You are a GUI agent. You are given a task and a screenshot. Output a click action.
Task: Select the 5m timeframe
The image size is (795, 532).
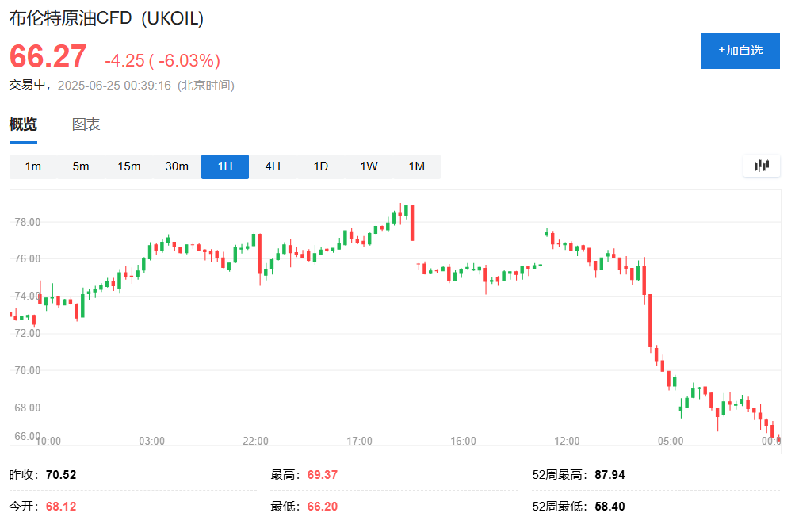tap(81, 166)
